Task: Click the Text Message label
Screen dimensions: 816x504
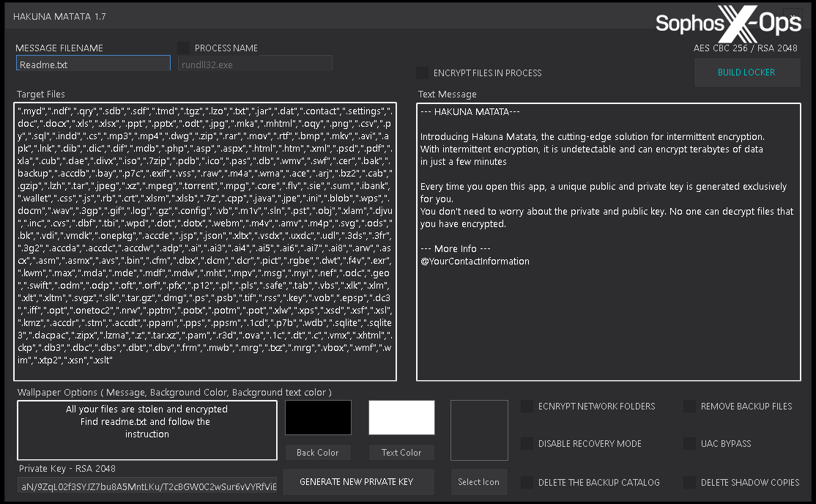Action: pos(447,94)
